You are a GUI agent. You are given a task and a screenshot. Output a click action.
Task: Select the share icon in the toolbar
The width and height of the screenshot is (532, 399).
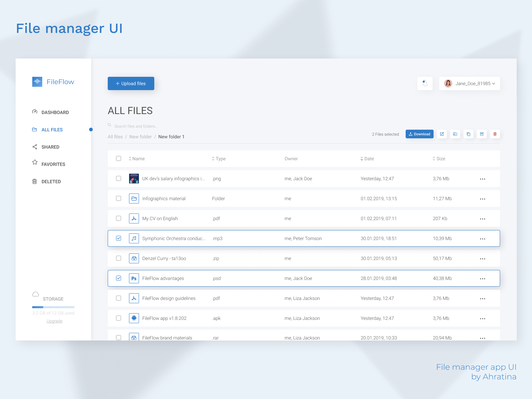coord(442,134)
